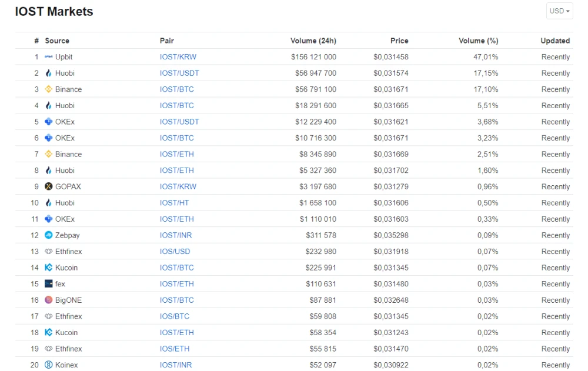This screenshot has width=588, height=371.
Task: Select the $311 578 volume value
Action: [321, 235]
